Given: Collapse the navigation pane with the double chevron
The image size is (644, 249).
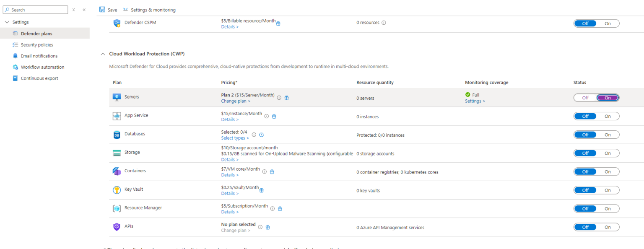Looking at the screenshot, I should (x=84, y=9).
